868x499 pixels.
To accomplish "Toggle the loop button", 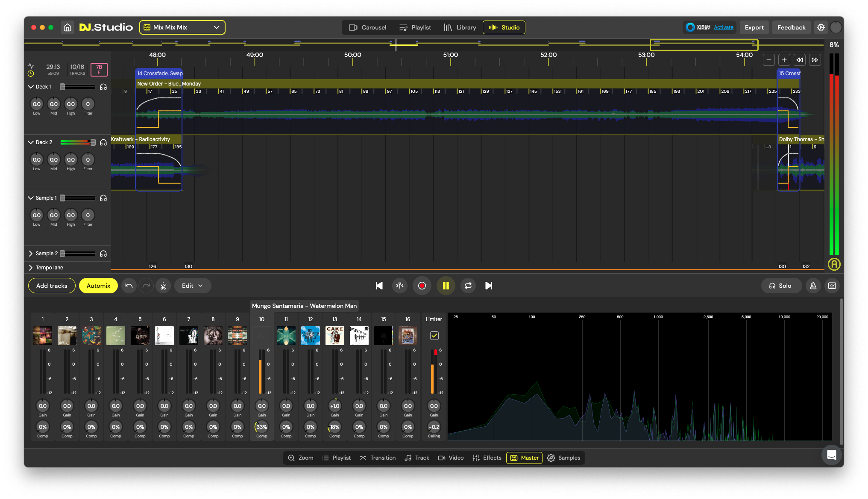I will click(468, 286).
